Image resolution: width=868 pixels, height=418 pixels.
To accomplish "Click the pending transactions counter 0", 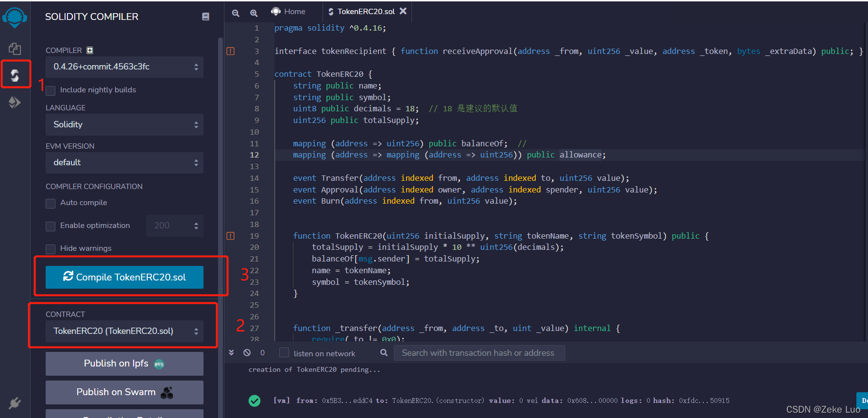I will [262, 353].
